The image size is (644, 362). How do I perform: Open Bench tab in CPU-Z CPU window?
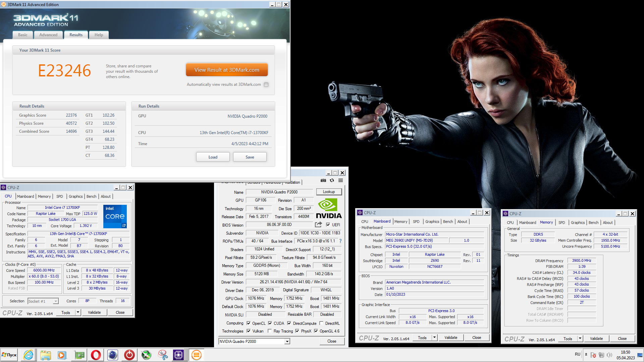point(91,196)
